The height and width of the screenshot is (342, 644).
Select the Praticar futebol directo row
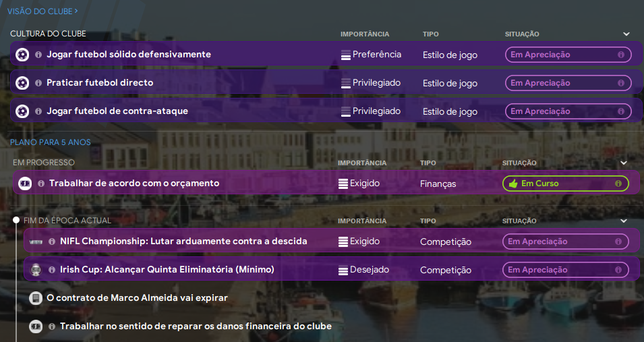click(x=326, y=82)
